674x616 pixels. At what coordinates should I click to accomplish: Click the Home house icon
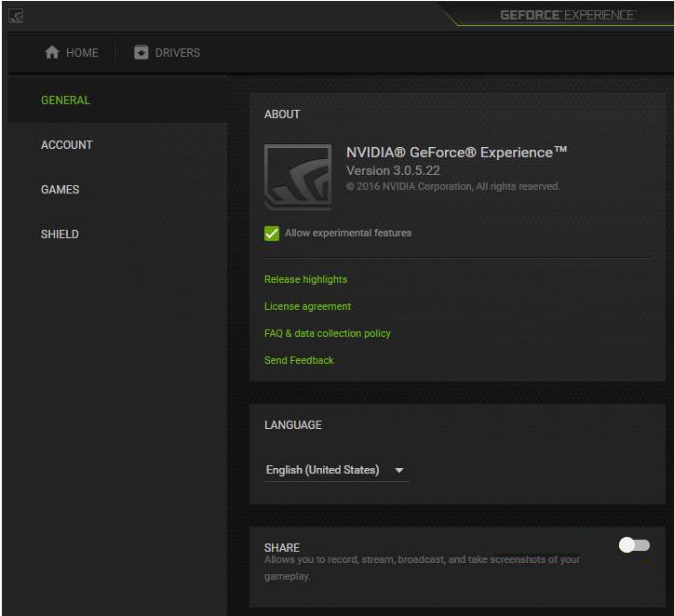coord(52,52)
